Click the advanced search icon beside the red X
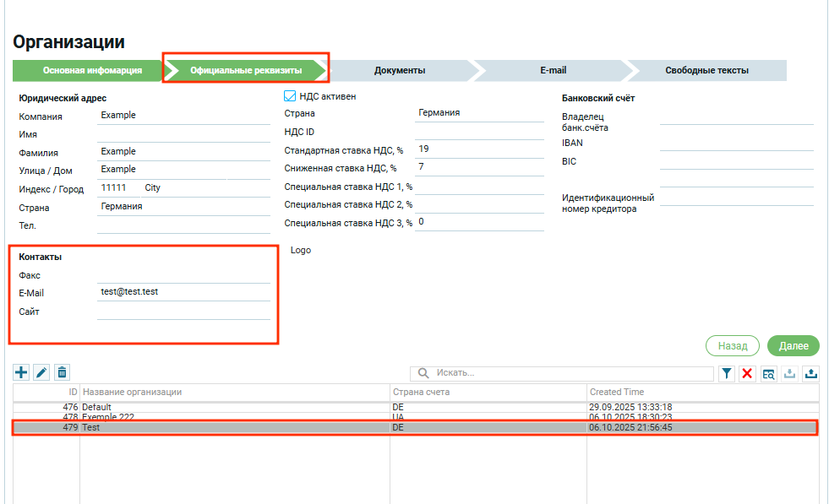The width and height of the screenshot is (829, 504). click(768, 373)
